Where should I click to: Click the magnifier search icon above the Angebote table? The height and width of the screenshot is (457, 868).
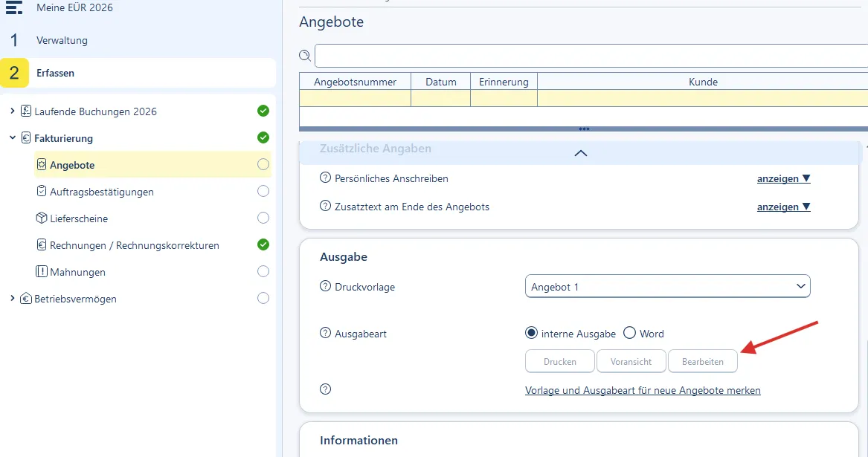click(305, 56)
